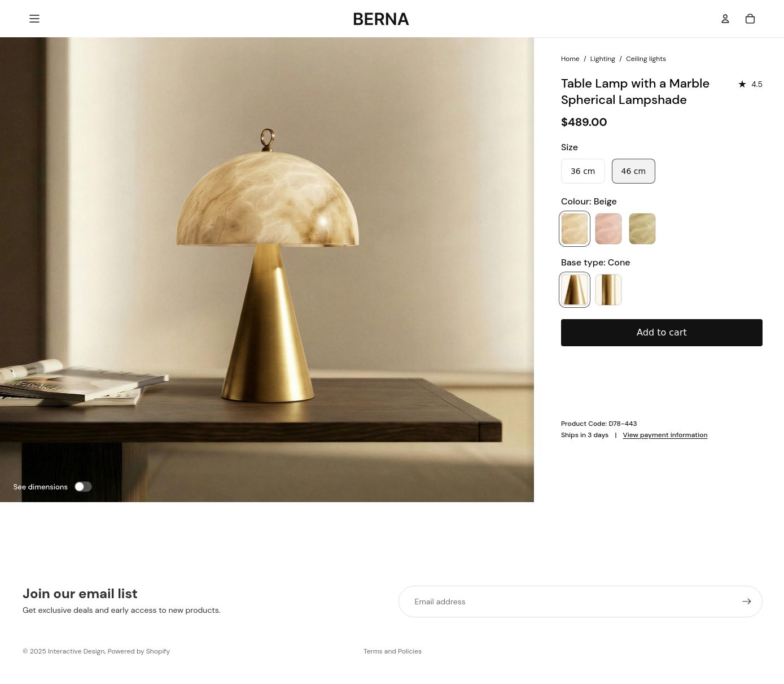Screen dimensions: 784x684
Task: Select the 36 cm size option
Action: 582,171
